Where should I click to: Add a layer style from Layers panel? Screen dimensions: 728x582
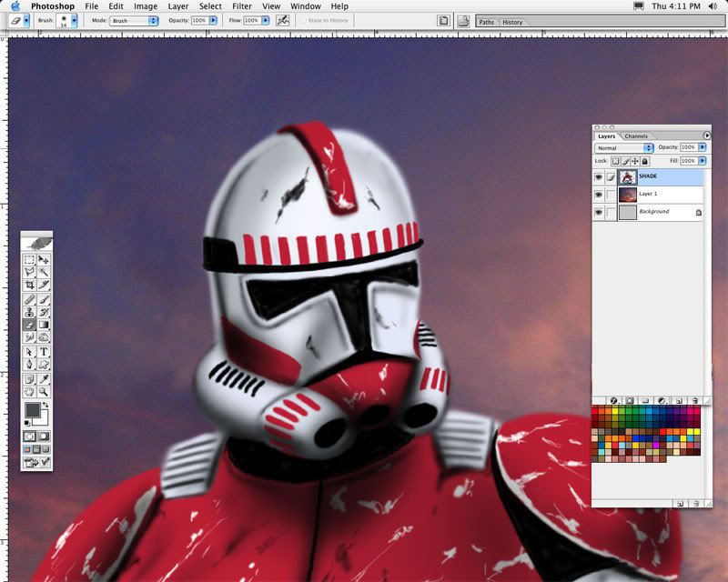[x=613, y=400]
